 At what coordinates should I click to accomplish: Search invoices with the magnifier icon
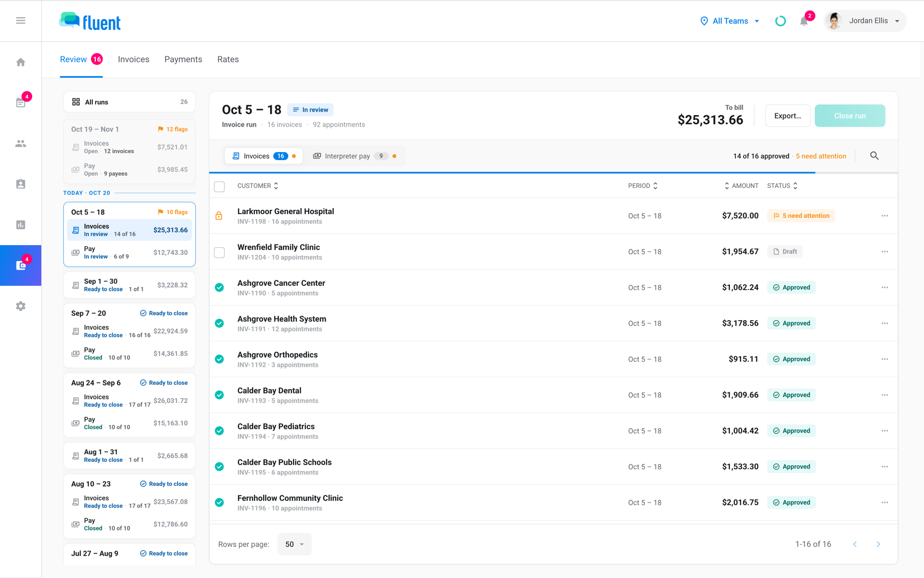pyautogui.click(x=874, y=156)
